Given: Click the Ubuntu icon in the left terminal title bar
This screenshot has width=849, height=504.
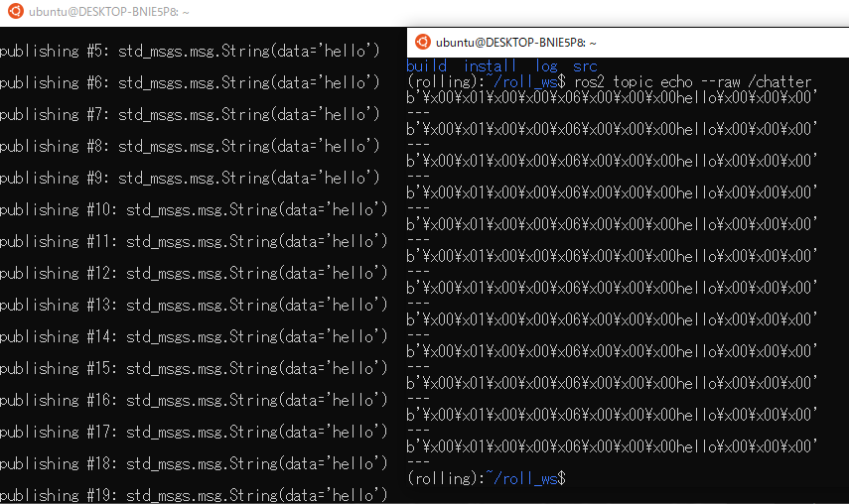Looking at the screenshot, I should pyautogui.click(x=16, y=11).
